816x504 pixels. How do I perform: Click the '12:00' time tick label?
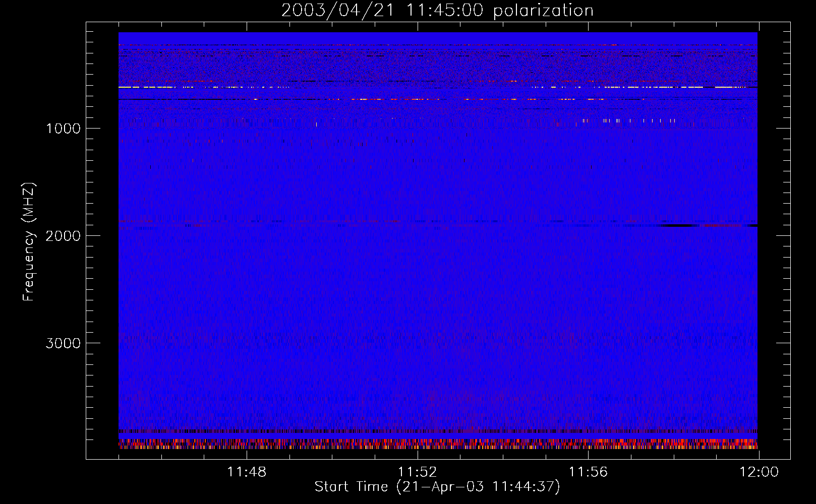coord(759,472)
